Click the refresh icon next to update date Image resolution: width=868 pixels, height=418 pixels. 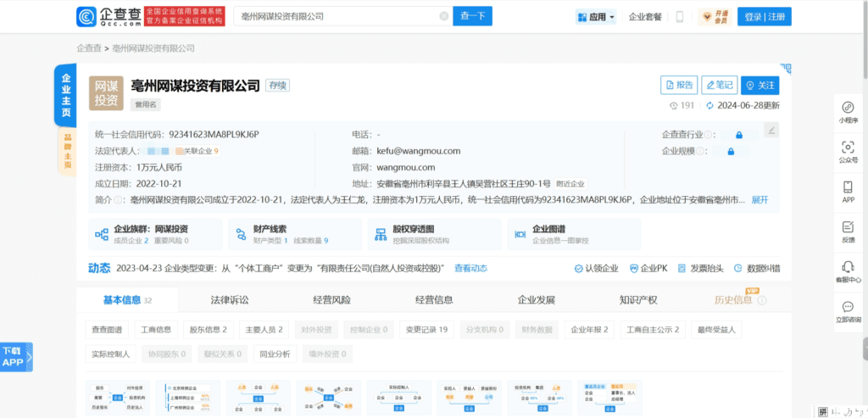710,105
